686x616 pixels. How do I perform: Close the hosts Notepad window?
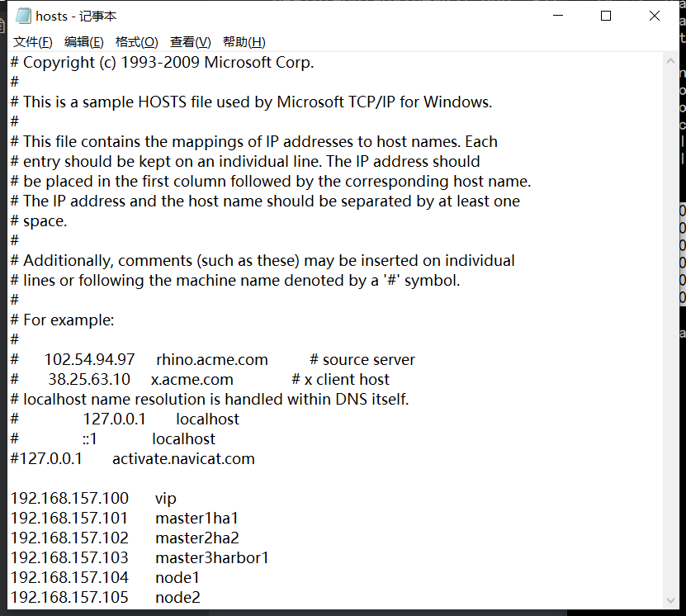click(655, 16)
